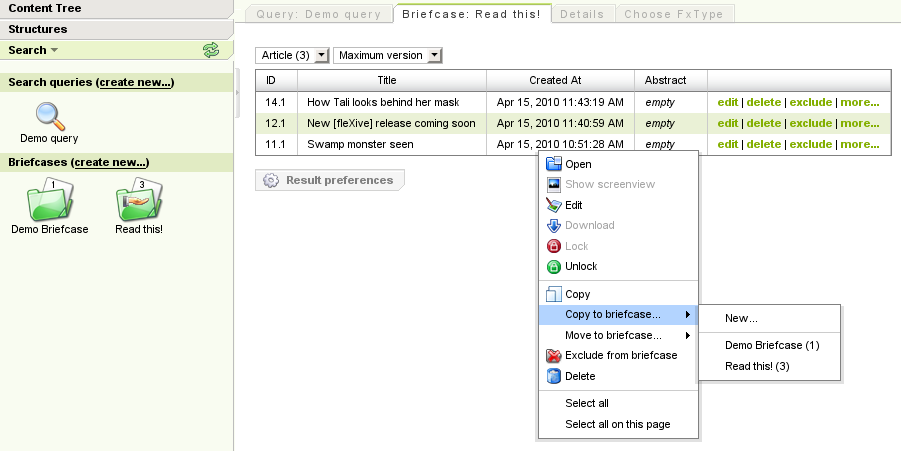This screenshot has width=901, height=451.
Task: Expand the Move to briefcase submenu arrow
Action: (x=687, y=336)
